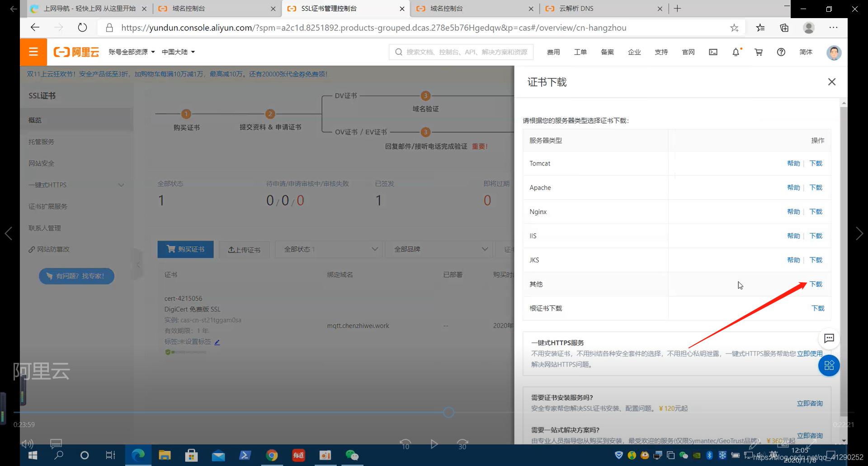Viewport: 868px width, 466px height.
Task: Launch WeChat from the taskbar
Action: click(x=352, y=455)
